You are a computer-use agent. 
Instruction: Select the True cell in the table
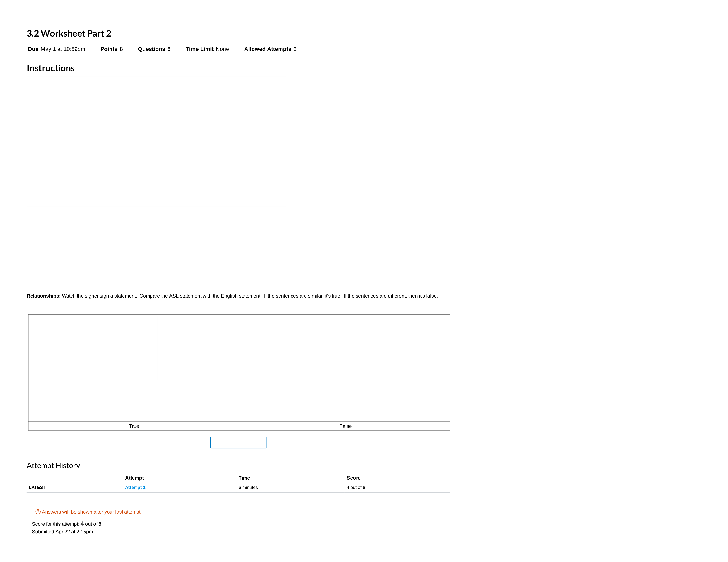point(134,426)
